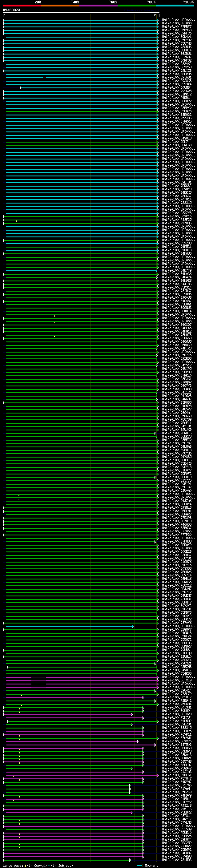The height and width of the screenshot is (868, 197).
Task: Choose the UniRef100_B6SRU1 entry
Action: (x=176, y=54)
